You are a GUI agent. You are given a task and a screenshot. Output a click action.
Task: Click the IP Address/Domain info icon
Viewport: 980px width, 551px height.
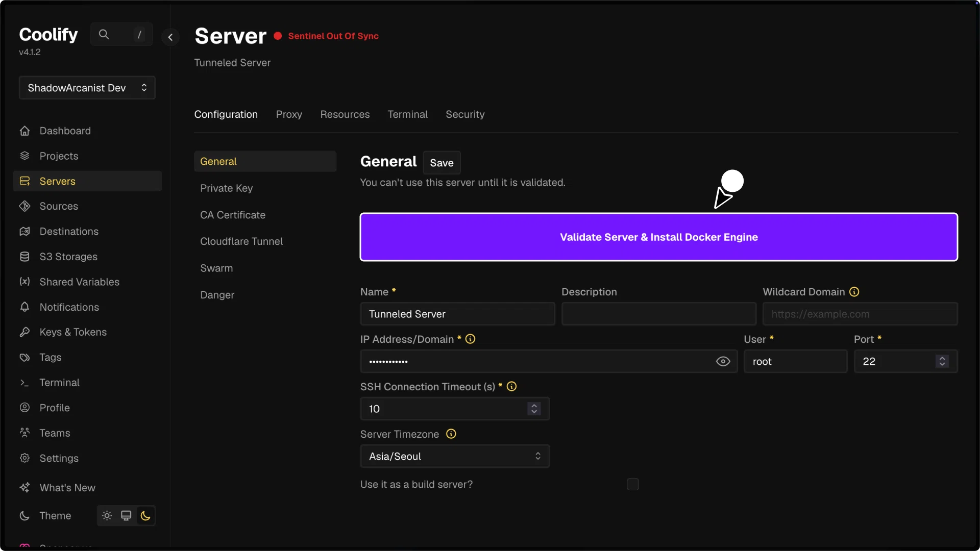[x=471, y=339]
